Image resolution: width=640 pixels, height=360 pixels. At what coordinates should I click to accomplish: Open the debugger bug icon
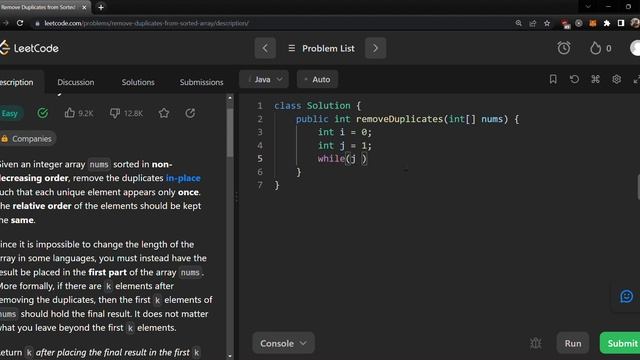pos(536,343)
